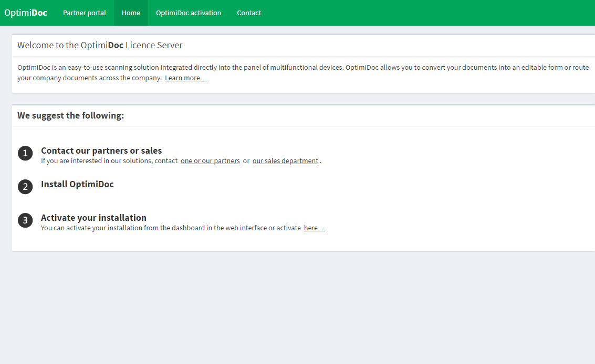The width and height of the screenshot is (595, 364).
Task: Click the 'If you are interested in our solutions' text
Action: 109,161
